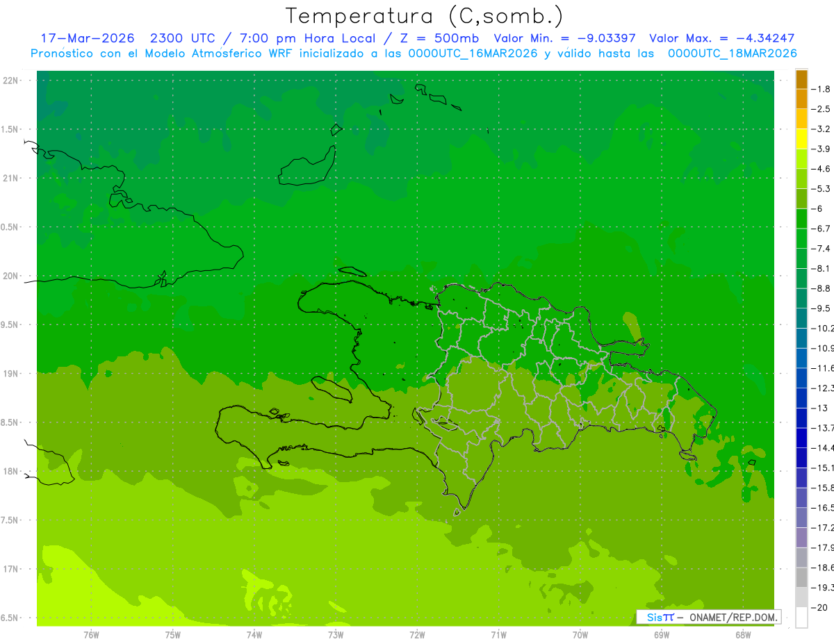Click the '2300 UTC' time in header
The image size is (834, 644).
click(x=183, y=38)
